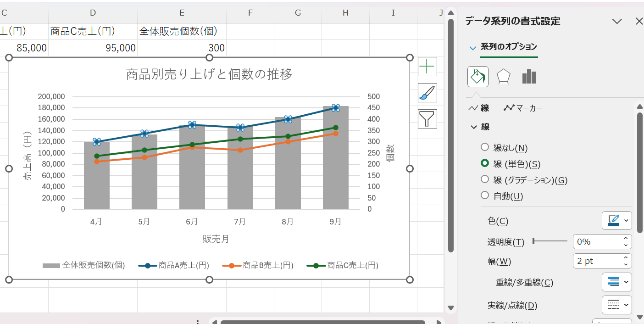Choose the 自動 line option
This screenshot has height=324, width=644.
click(x=485, y=195)
